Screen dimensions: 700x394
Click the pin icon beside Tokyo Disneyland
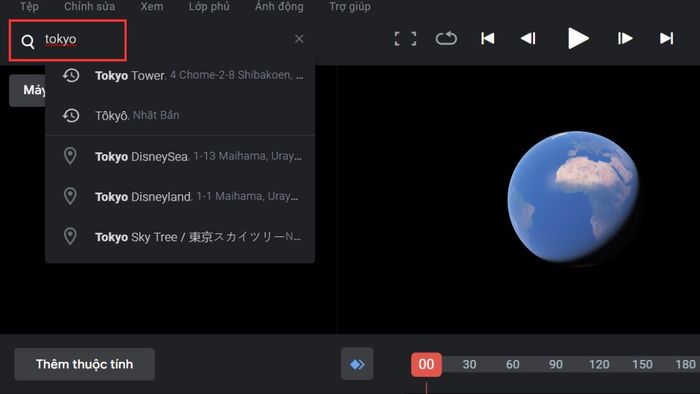click(x=70, y=196)
